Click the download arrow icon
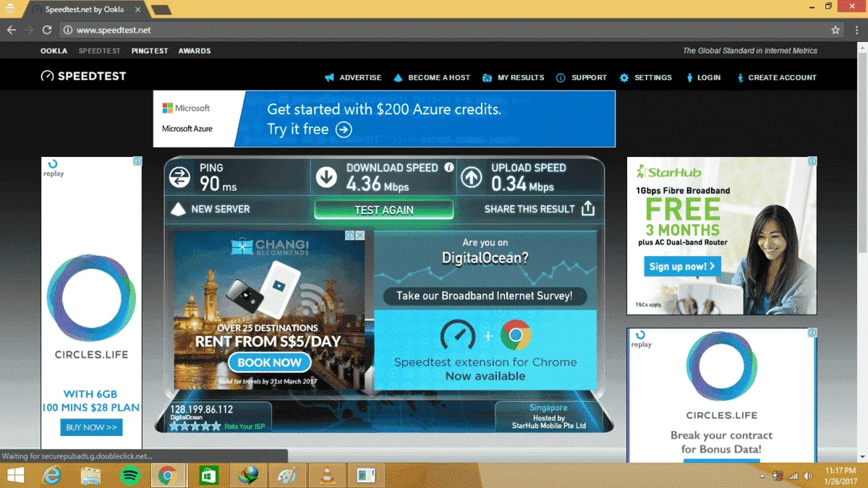868x488 pixels. (326, 177)
